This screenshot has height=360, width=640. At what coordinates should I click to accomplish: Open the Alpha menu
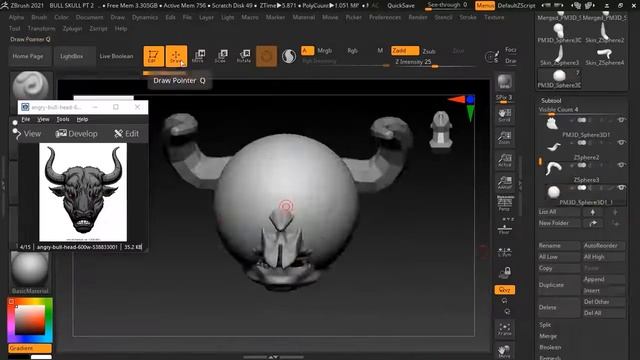[x=16, y=18]
